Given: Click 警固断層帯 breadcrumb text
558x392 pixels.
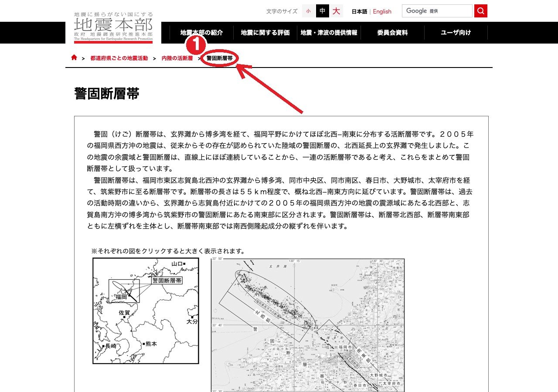Looking at the screenshot, I should click(x=220, y=58).
